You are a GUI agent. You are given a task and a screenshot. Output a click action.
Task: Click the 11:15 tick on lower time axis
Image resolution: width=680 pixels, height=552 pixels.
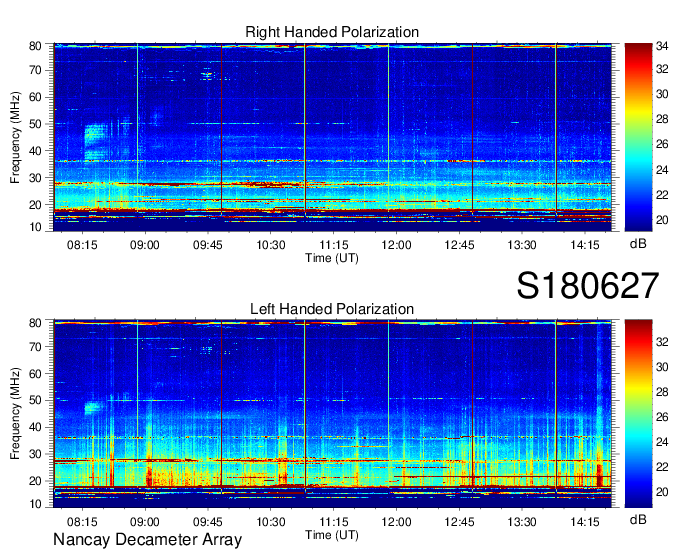(333, 521)
